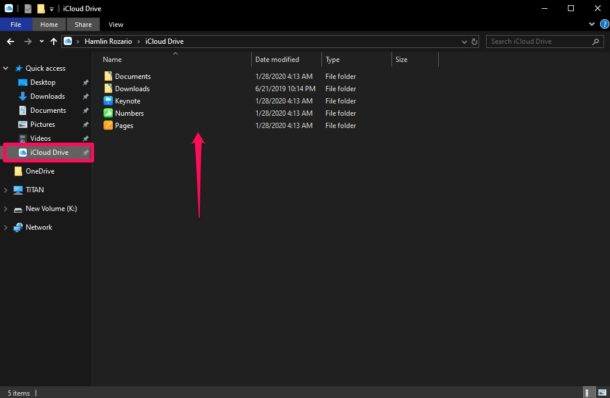This screenshot has width=610, height=398.
Task: Switch to the Home ribbon tab
Action: [x=49, y=25]
